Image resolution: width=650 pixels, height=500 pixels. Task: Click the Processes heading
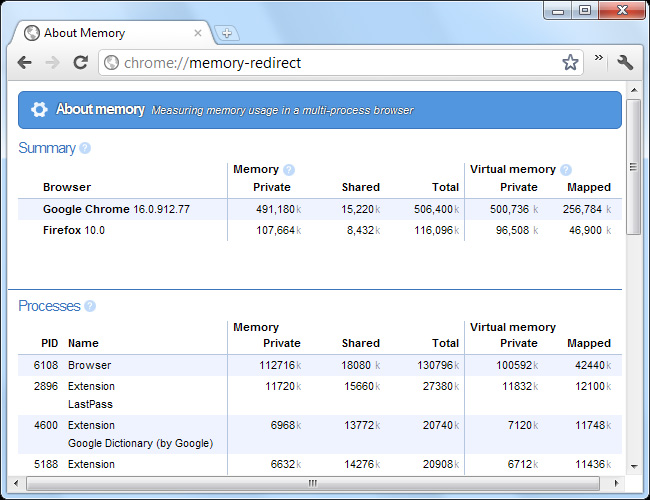[49, 306]
